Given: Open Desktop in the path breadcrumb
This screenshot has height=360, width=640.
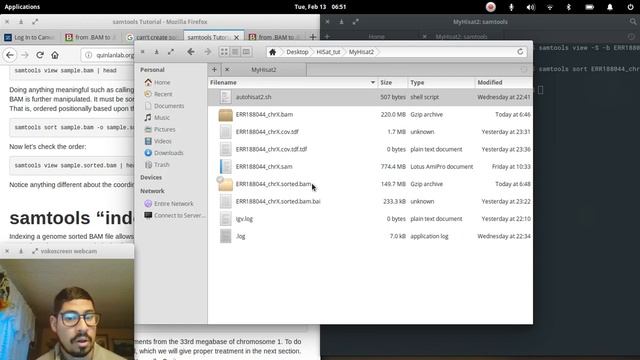Looking at the screenshot, I should click(x=297, y=52).
